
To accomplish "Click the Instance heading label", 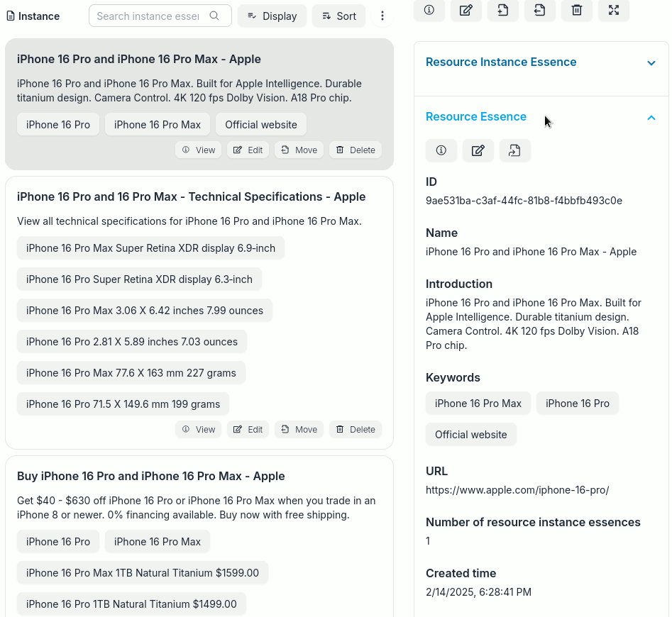I will tap(39, 16).
